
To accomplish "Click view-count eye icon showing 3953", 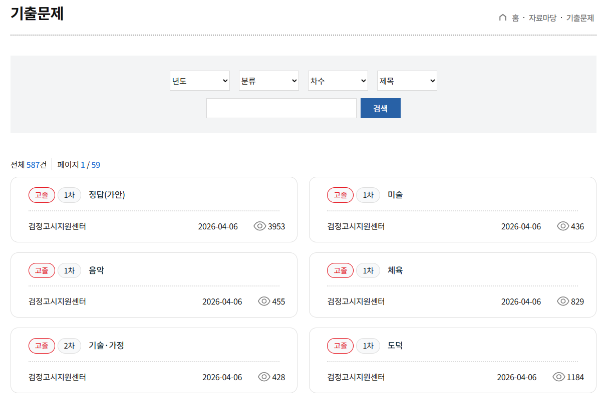I will click(260, 226).
